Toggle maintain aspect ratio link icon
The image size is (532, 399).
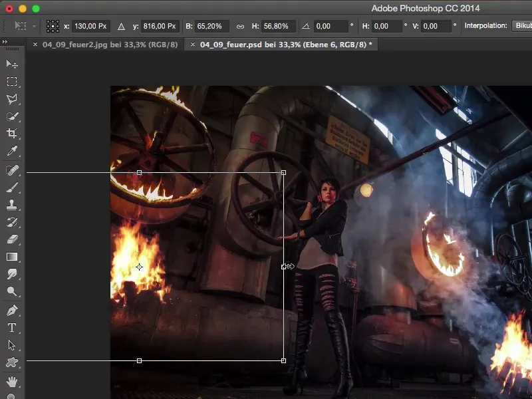240,26
